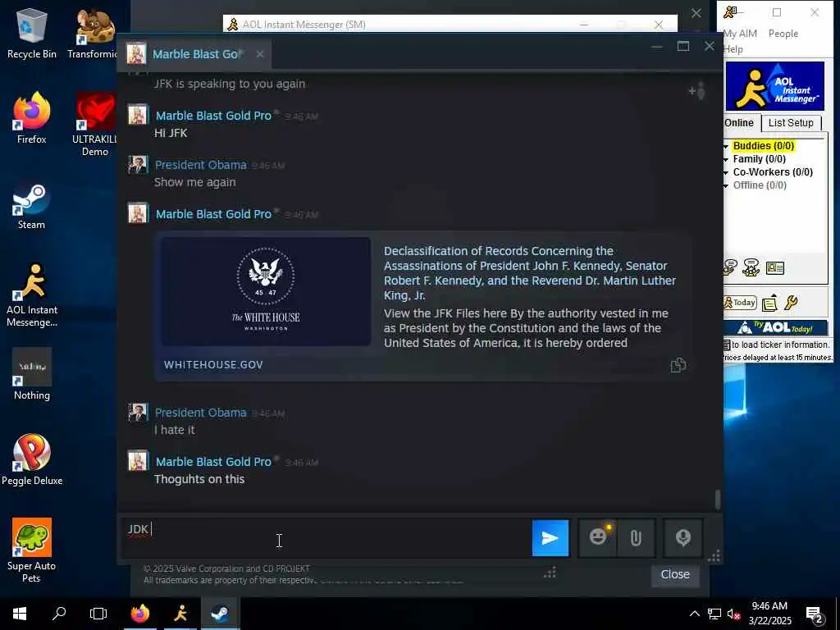Show hidden system tray icons chevron
The image size is (840, 630).
pos(694,614)
